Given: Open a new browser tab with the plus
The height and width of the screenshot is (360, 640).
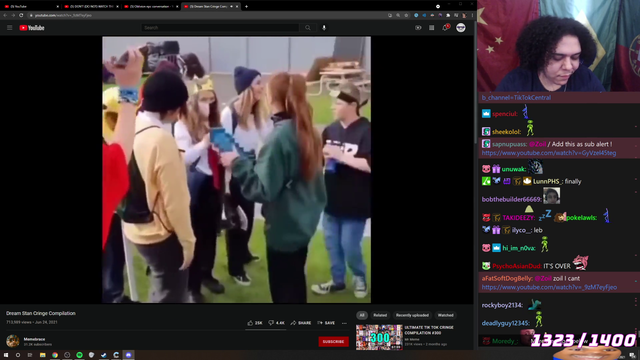Looking at the screenshot, I should click(246, 7).
